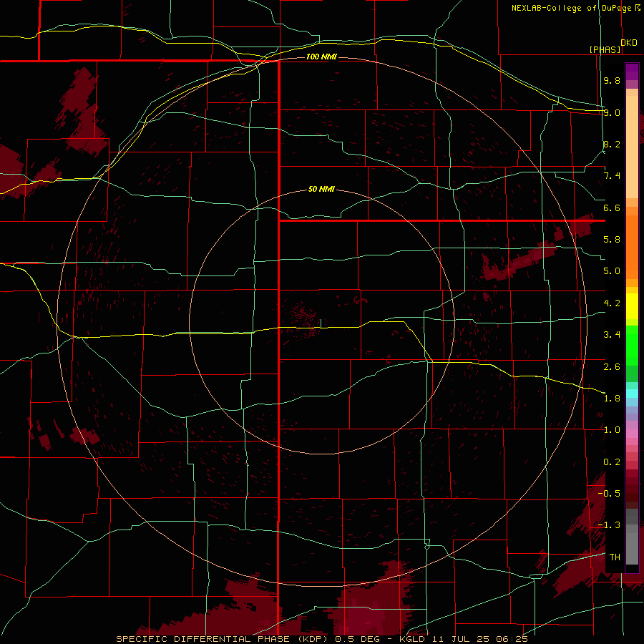Click the 3.4 scale value
This screenshot has height=644, width=644.
click(612, 335)
